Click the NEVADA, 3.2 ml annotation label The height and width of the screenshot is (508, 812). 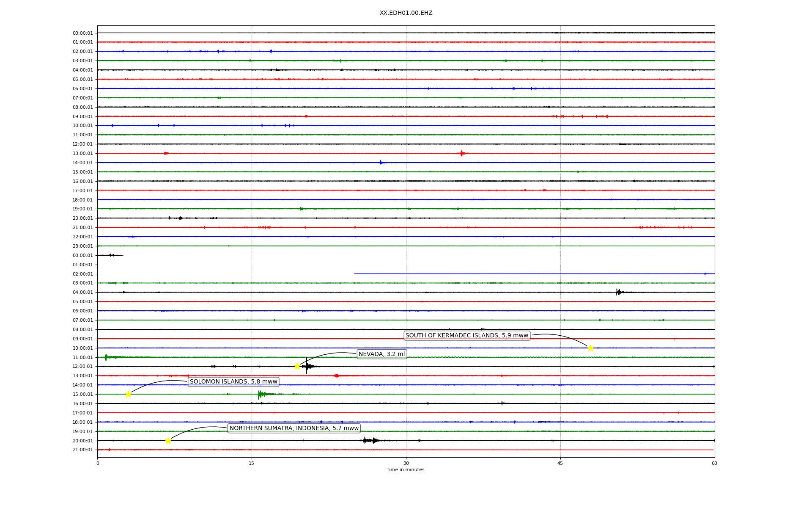[381, 354]
